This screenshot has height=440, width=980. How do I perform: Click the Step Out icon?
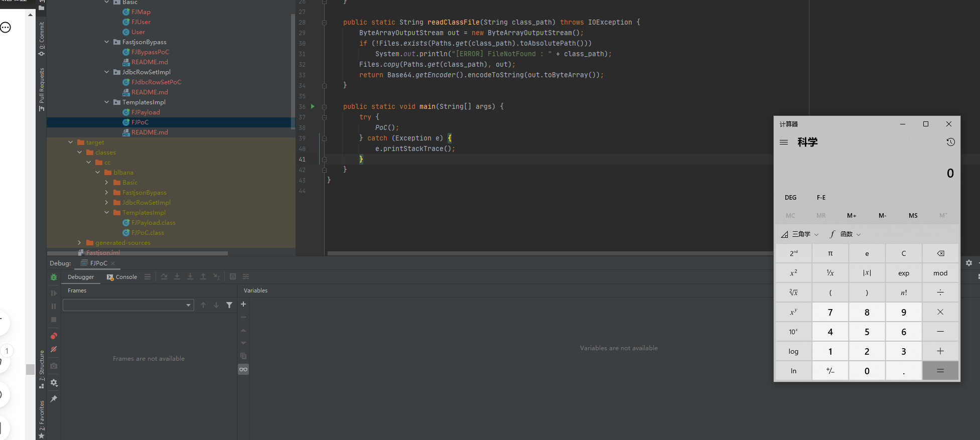[203, 276]
